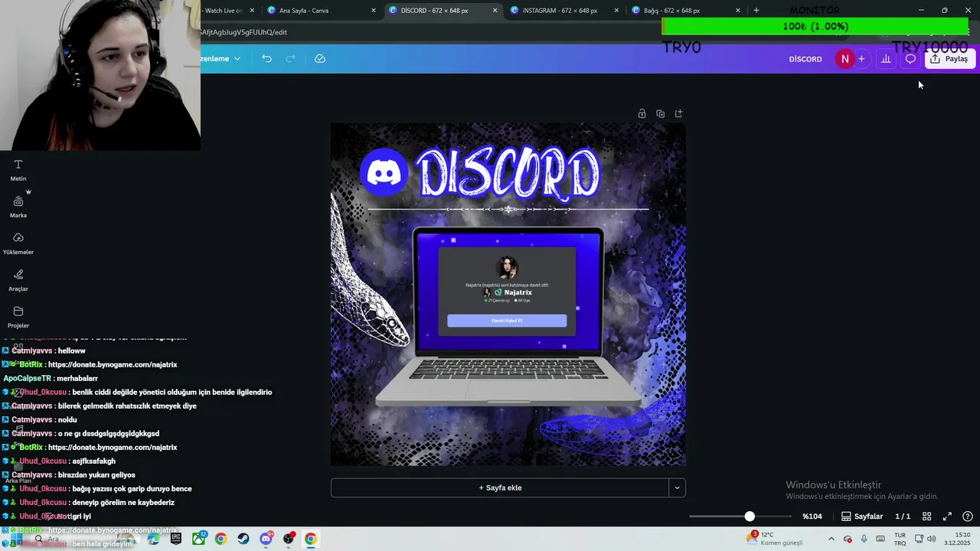This screenshot has width=980, height=551.
Task: Enter fullscreen presentation mode
Action: coord(947,517)
